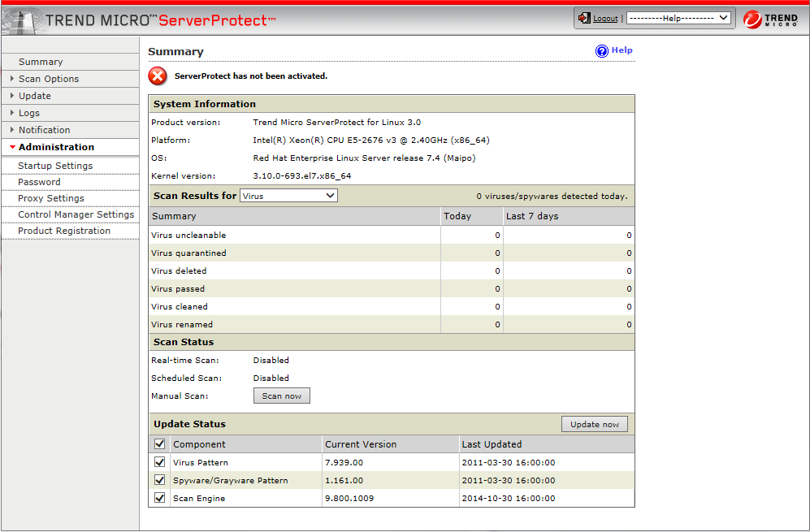Click the kernel version 3.10.0-693.el7.x86_64 value
Image resolution: width=810 pixels, height=532 pixels.
coord(302,175)
